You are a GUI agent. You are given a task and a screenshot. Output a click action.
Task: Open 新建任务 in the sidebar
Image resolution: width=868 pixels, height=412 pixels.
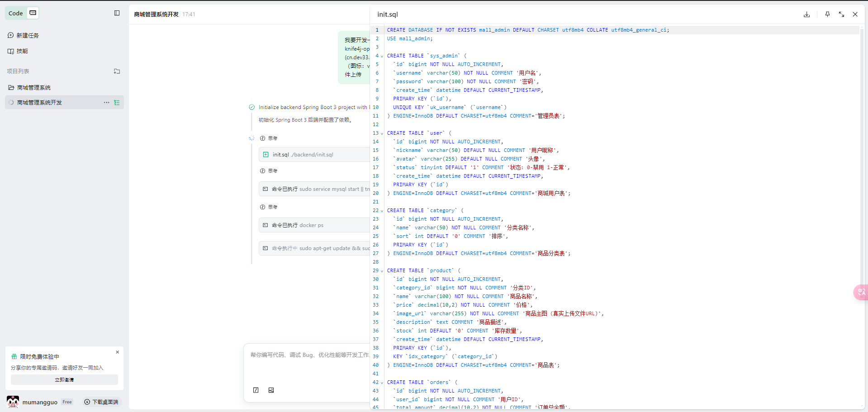(27, 35)
